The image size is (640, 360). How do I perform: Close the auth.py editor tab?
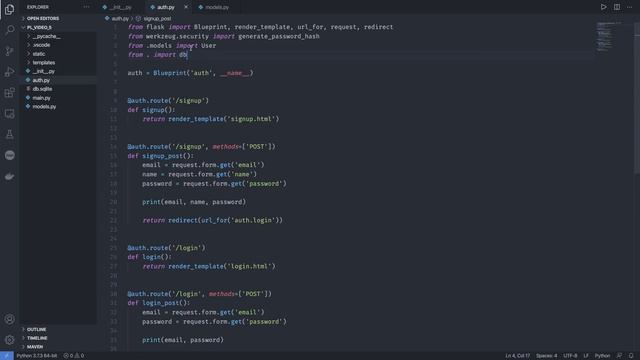click(186, 7)
